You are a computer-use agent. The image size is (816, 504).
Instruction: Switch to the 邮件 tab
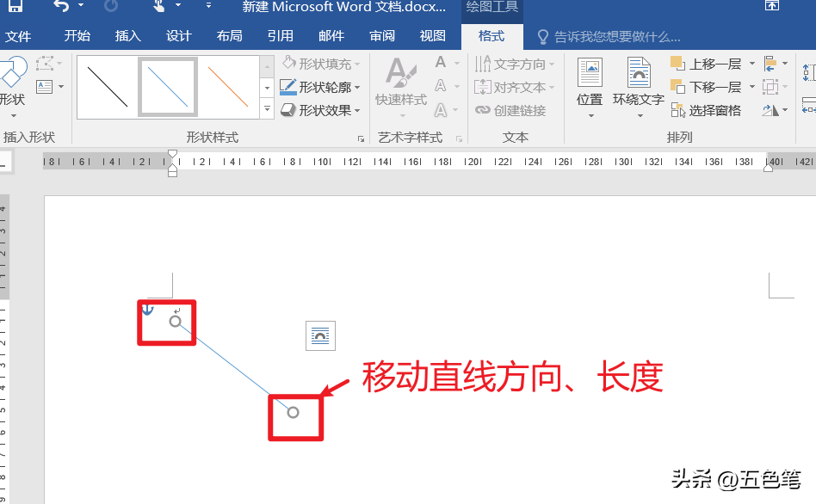[331, 36]
